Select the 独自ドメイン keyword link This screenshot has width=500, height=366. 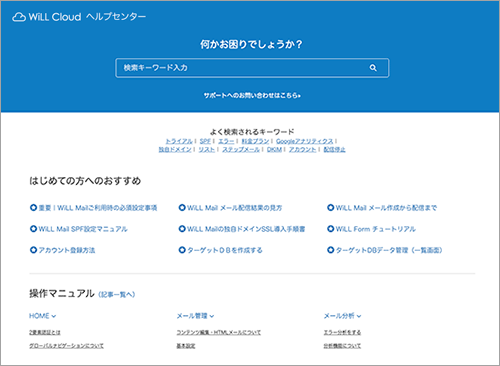[x=175, y=150]
